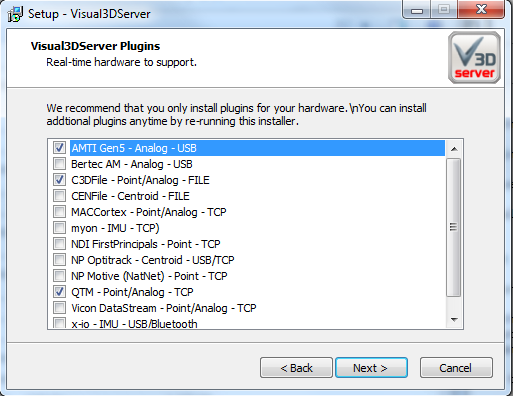
Task: Select the AMTI Gen5 - Analog - USB row
Action: coord(257,148)
